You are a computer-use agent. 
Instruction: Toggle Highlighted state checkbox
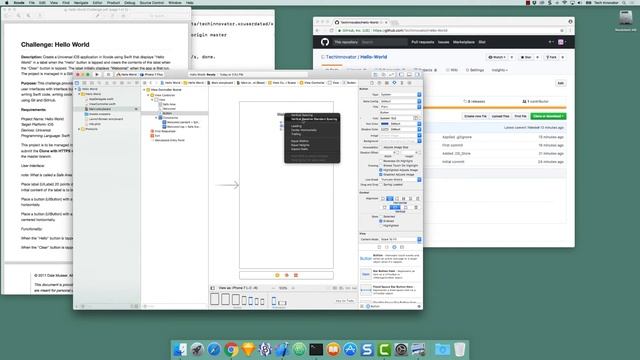(381, 226)
